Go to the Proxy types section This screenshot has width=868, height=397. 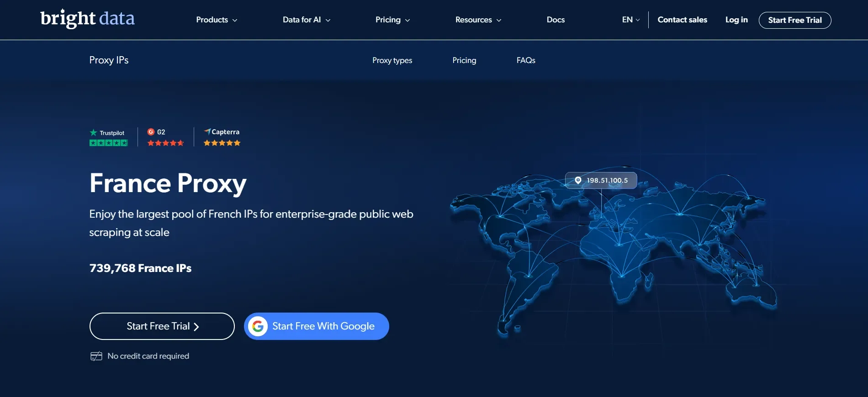click(x=392, y=60)
